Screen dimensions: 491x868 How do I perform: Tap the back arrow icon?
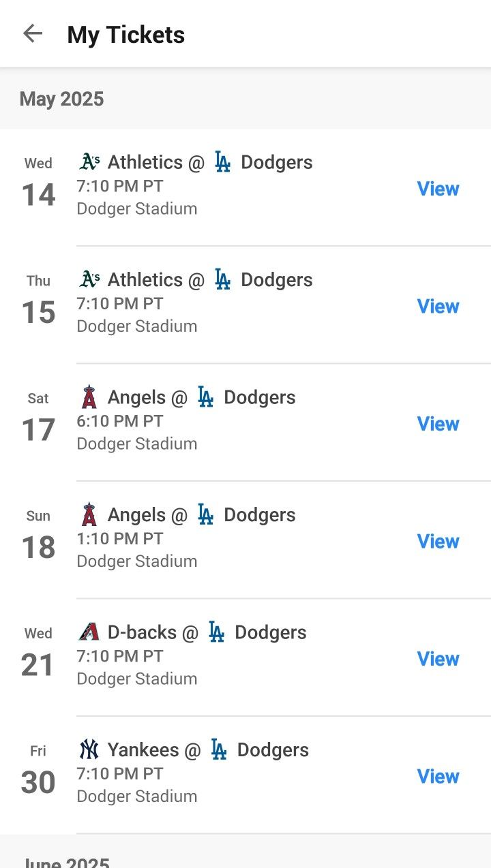coord(33,34)
